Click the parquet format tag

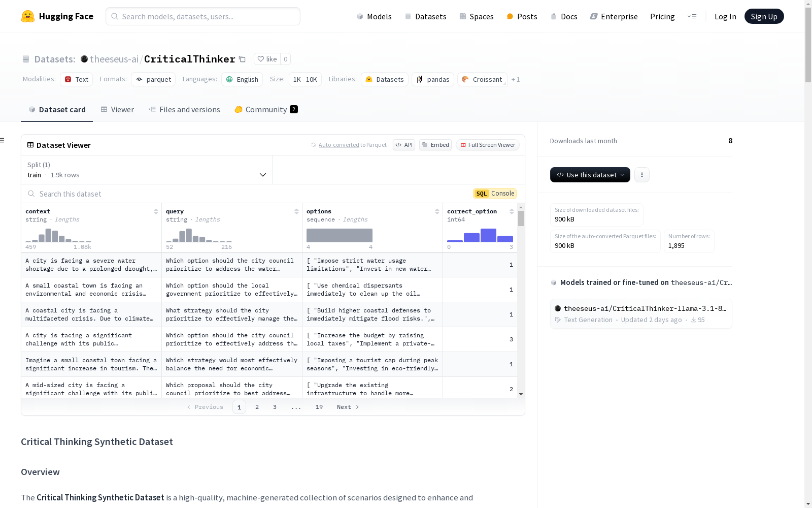click(153, 79)
